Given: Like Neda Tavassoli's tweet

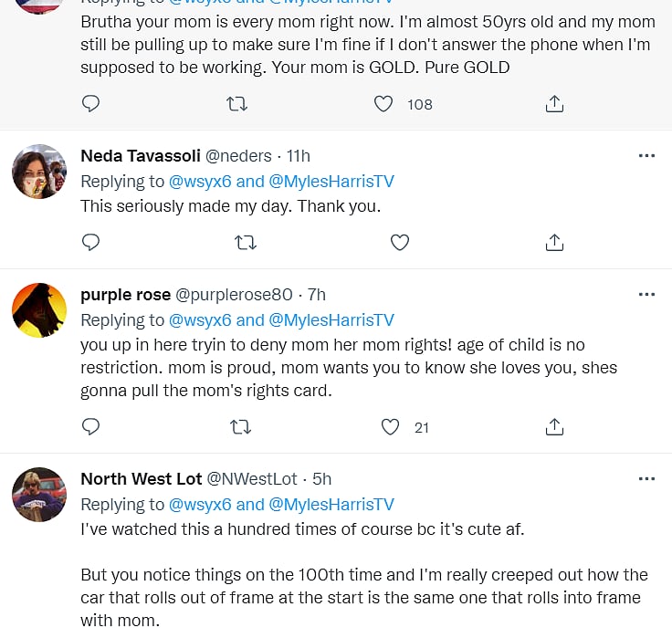Looking at the screenshot, I should pyautogui.click(x=400, y=242).
